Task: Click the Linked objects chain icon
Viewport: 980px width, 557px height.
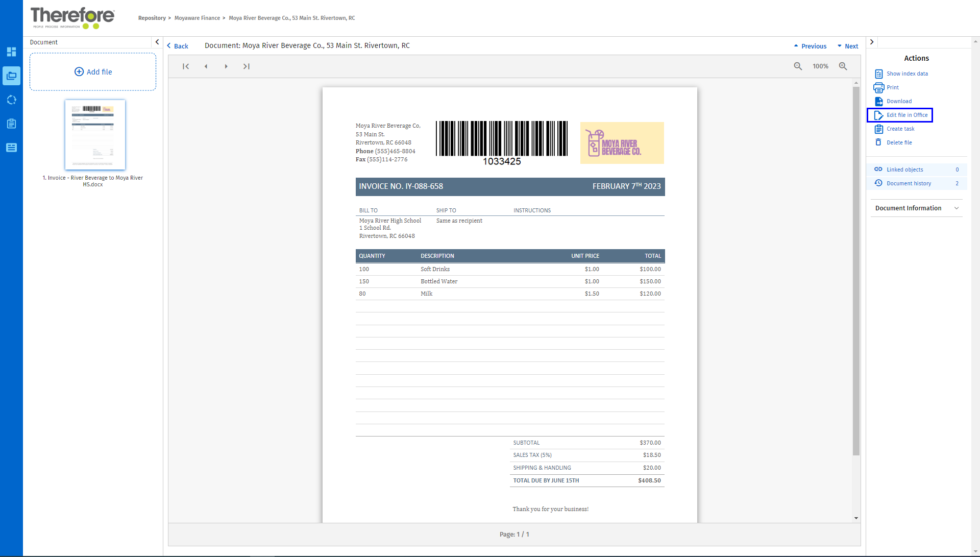Action: point(878,169)
